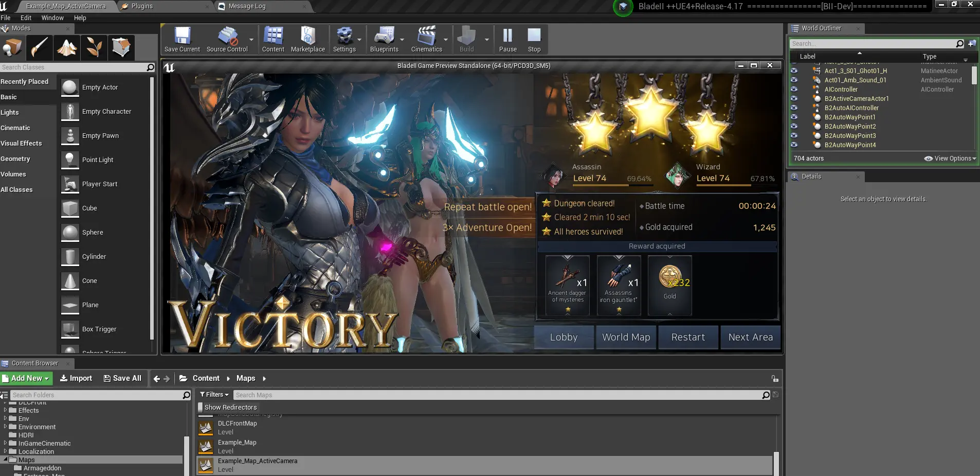Toggle the Show Redirectors checkbox

(x=201, y=407)
